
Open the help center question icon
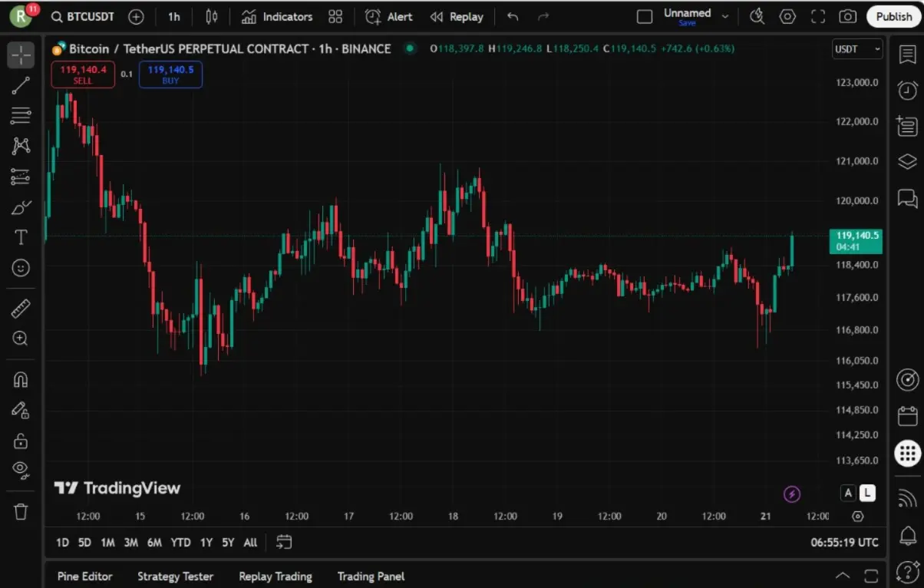click(x=907, y=571)
